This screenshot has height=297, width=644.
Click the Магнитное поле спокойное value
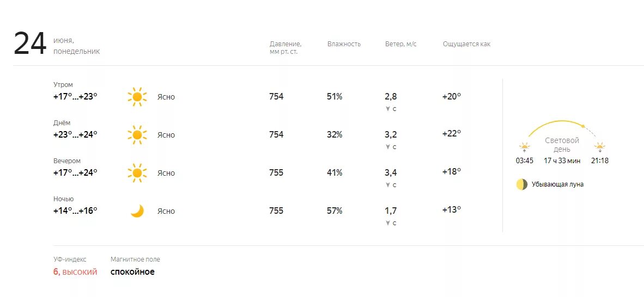(132, 271)
